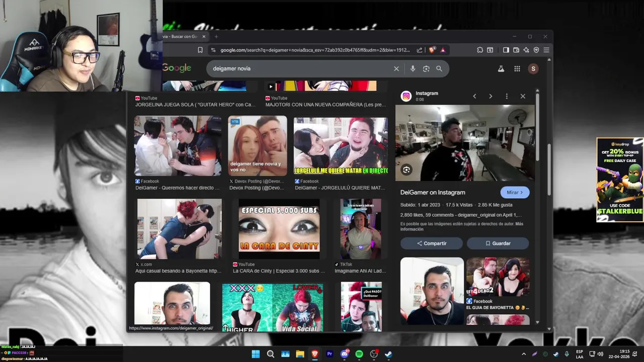
Task: Show hidden system tray icons
Action: point(523,354)
